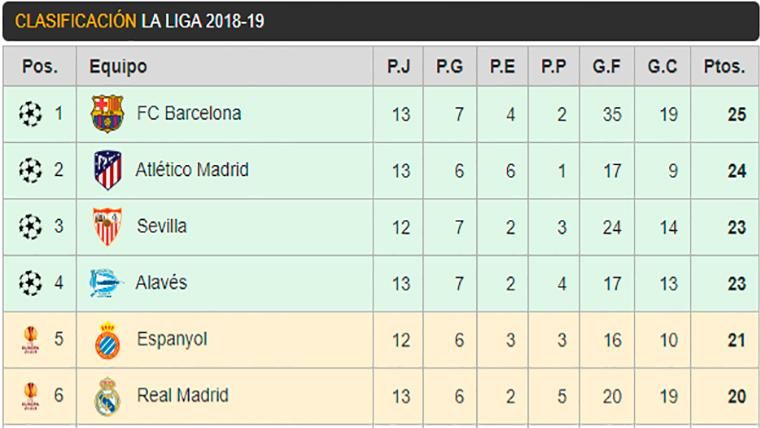Click Barcelona's 25 points value
This screenshot has height=428, width=760.
737,114
